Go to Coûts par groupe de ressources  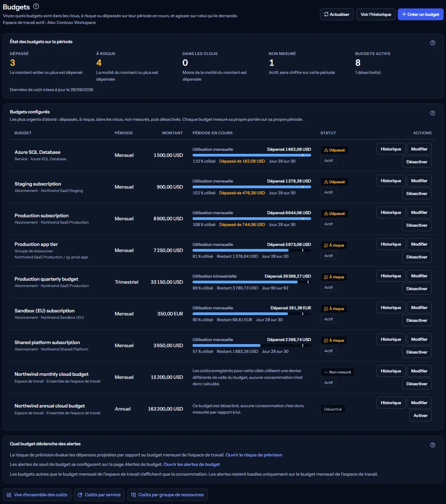click(167, 495)
